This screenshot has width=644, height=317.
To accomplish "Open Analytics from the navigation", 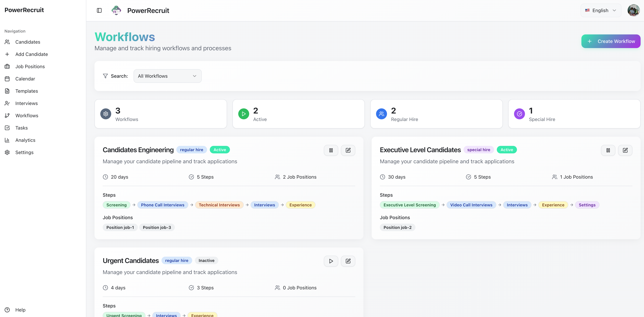I will [25, 140].
